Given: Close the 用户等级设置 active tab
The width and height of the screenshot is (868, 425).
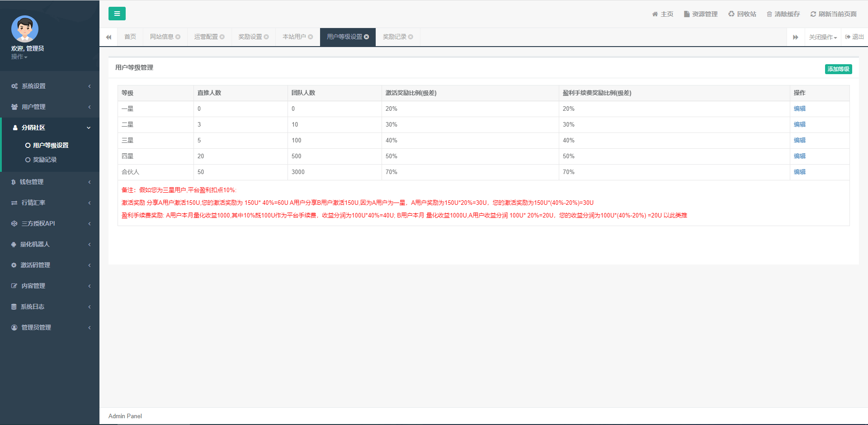Looking at the screenshot, I should pos(367,37).
